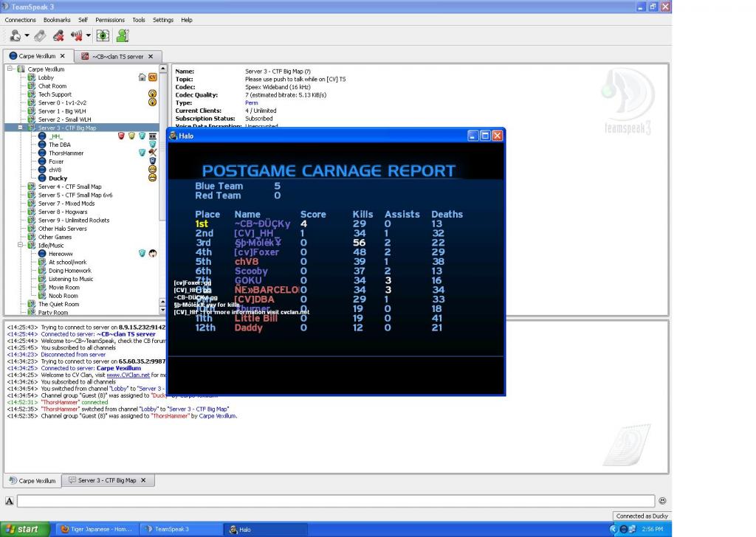Close the Server 3 - CTF Big Map chat tab
This screenshot has height=537, width=756.
144,480
